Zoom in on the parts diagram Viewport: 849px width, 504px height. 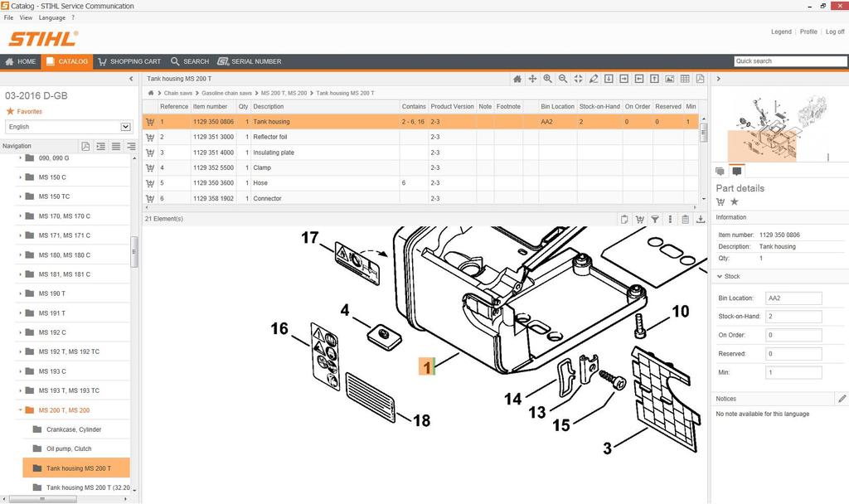pos(547,79)
